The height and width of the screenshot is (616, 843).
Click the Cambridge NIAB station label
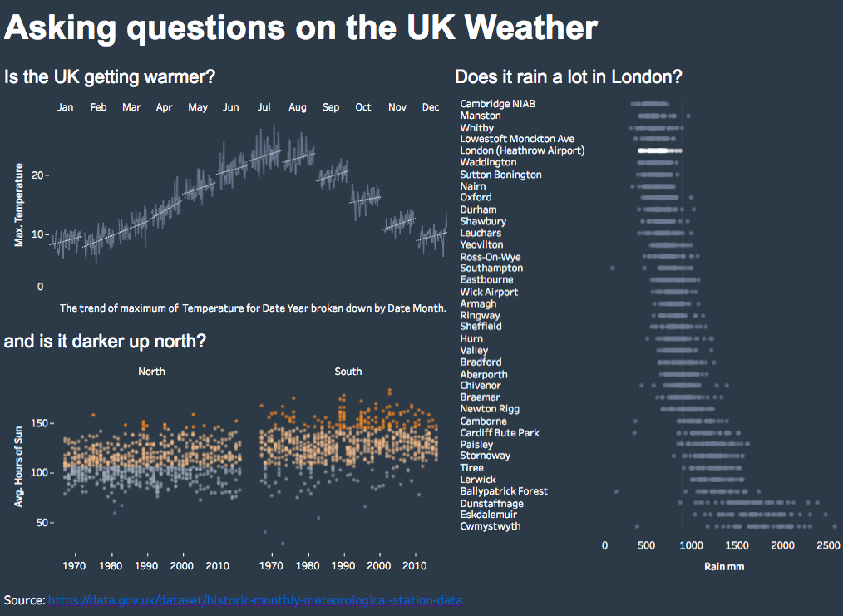click(497, 104)
